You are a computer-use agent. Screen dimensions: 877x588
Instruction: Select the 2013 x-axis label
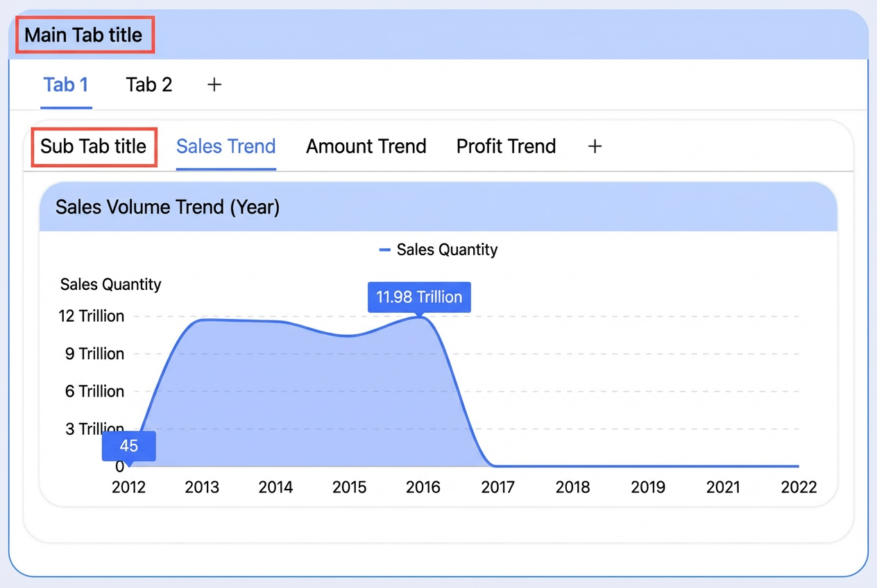click(202, 487)
